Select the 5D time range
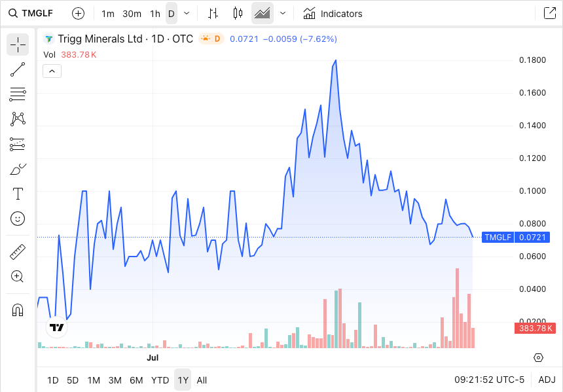563x392 pixels. pos(73,380)
